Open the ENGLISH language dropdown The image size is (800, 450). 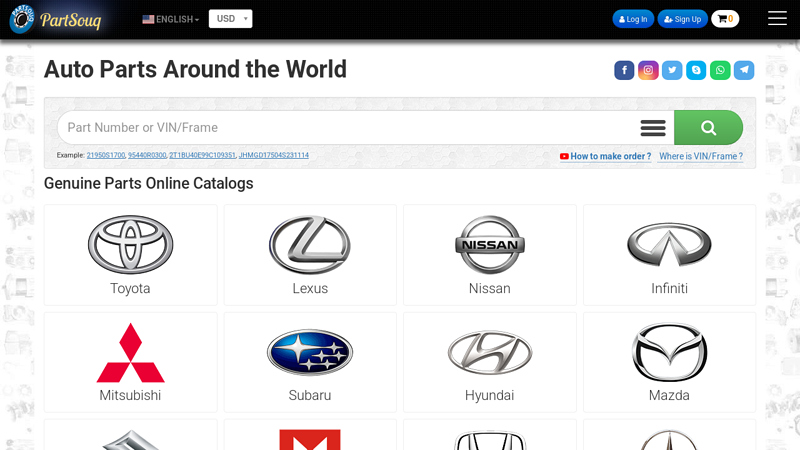[170, 19]
